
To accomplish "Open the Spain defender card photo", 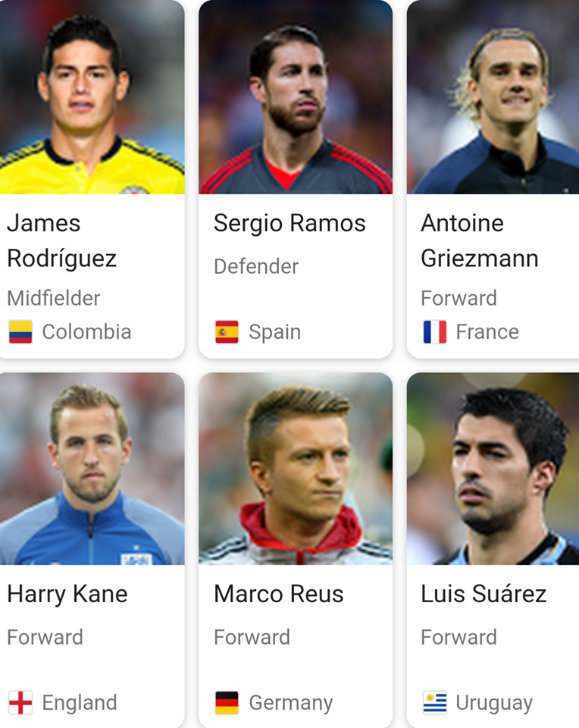I will tap(296, 97).
